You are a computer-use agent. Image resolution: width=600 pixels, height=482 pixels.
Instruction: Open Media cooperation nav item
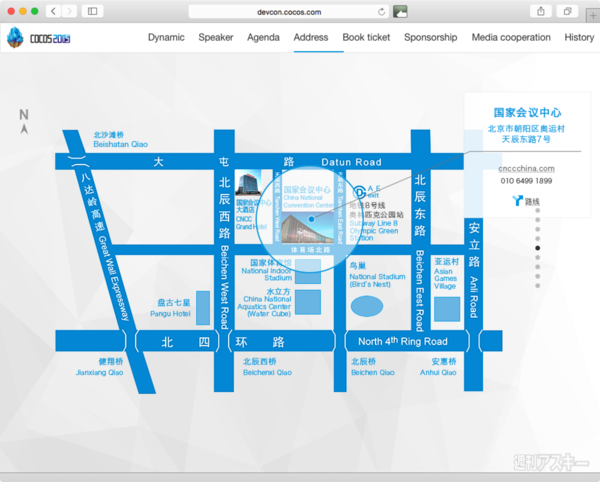(511, 37)
